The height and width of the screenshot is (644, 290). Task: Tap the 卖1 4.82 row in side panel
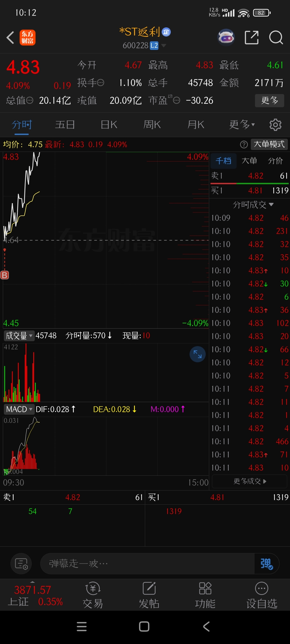(249, 176)
